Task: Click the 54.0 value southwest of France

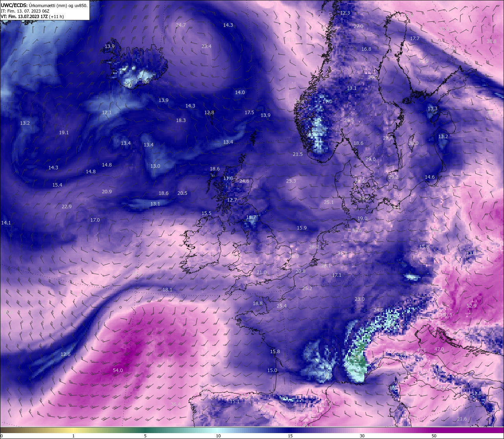Action: pos(118,370)
